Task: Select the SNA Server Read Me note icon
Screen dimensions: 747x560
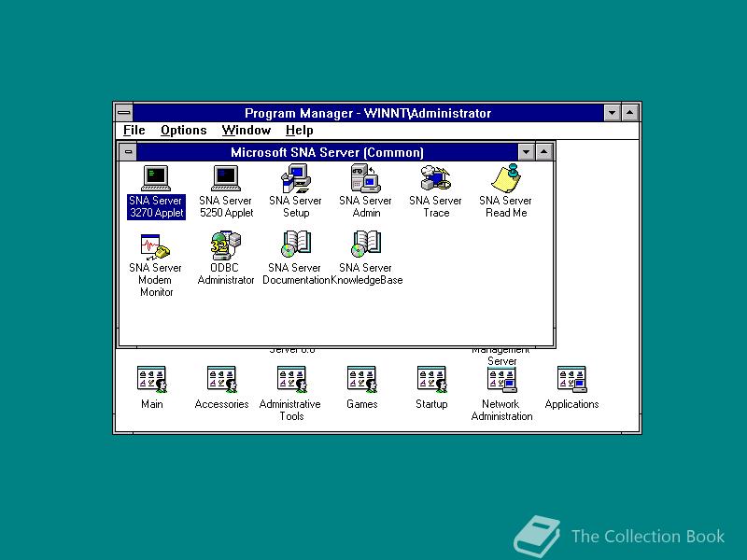Action: pos(506,178)
